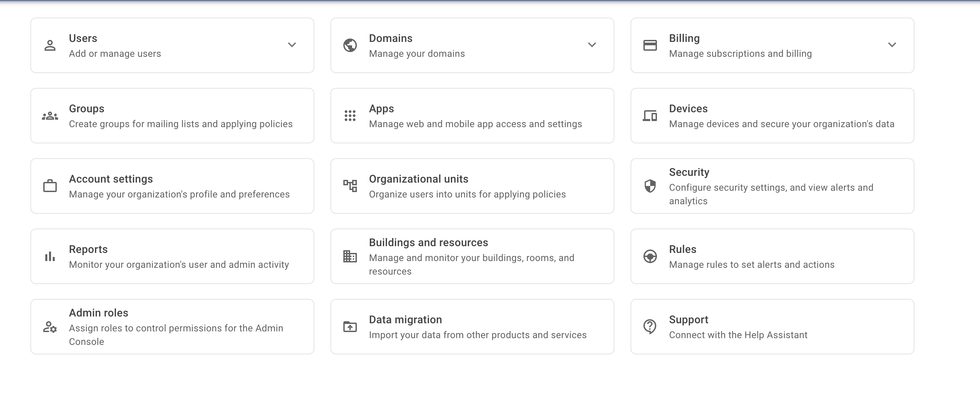Click the Security shield icon
Viewport: 980px width, 399px height.
(x=650, y=186)
